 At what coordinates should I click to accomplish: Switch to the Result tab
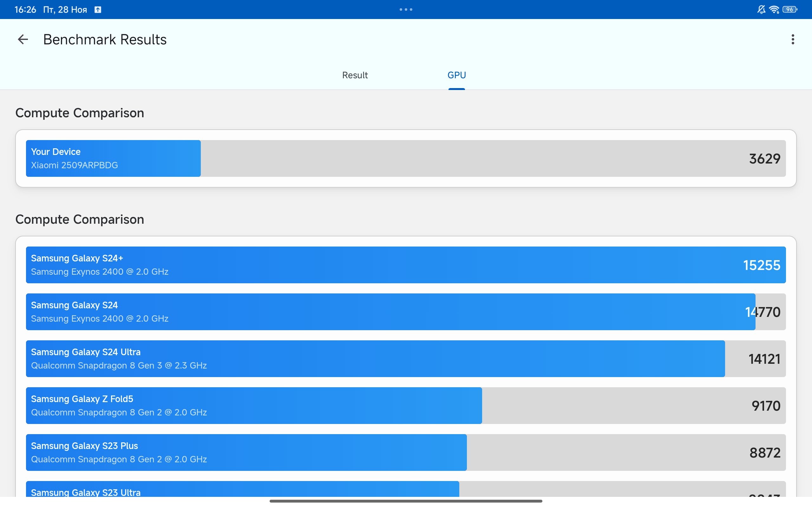click(x=355, y=75)
